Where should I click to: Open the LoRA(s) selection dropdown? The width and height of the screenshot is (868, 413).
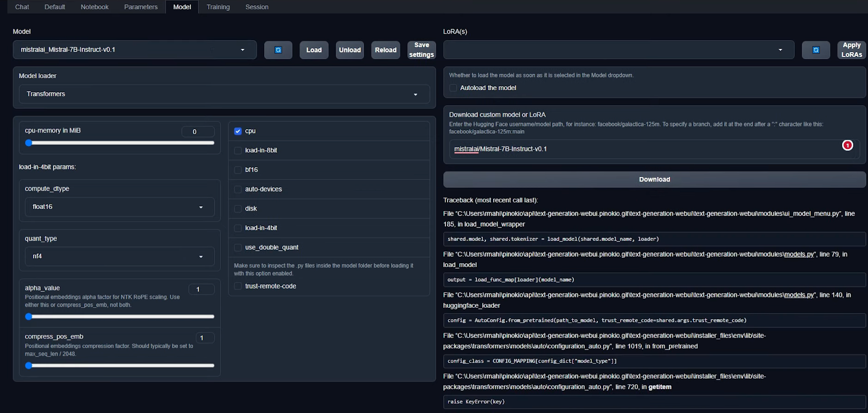tap(618, 50)
